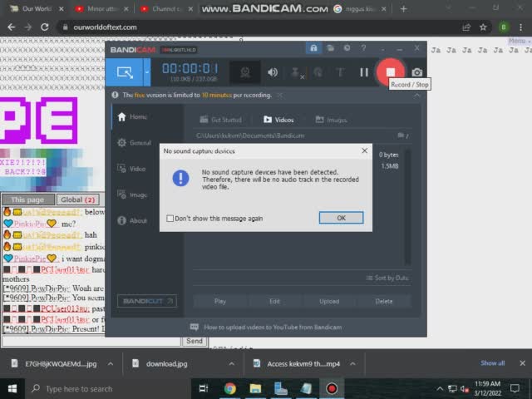Image resolution: width=532 pixels, height=399 pixels.
Task: Click the Play button in Bandicam
Action: click(x=219, y=301)
